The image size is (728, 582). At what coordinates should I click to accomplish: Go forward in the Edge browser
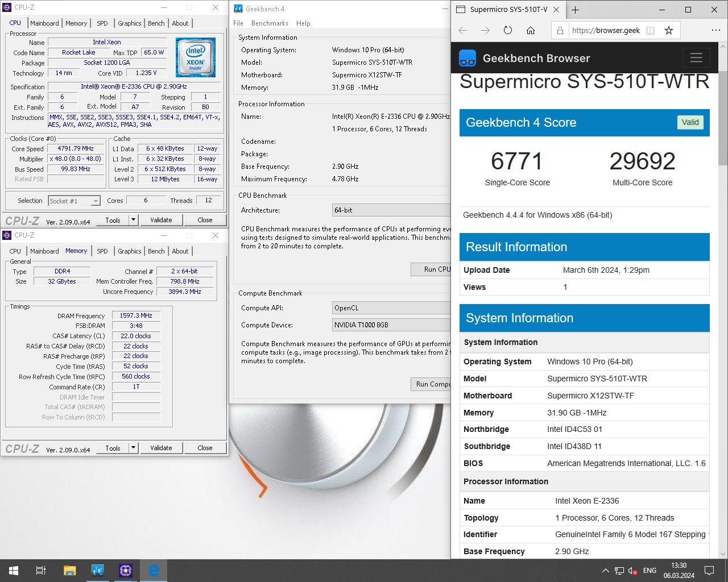click(485, 31)
